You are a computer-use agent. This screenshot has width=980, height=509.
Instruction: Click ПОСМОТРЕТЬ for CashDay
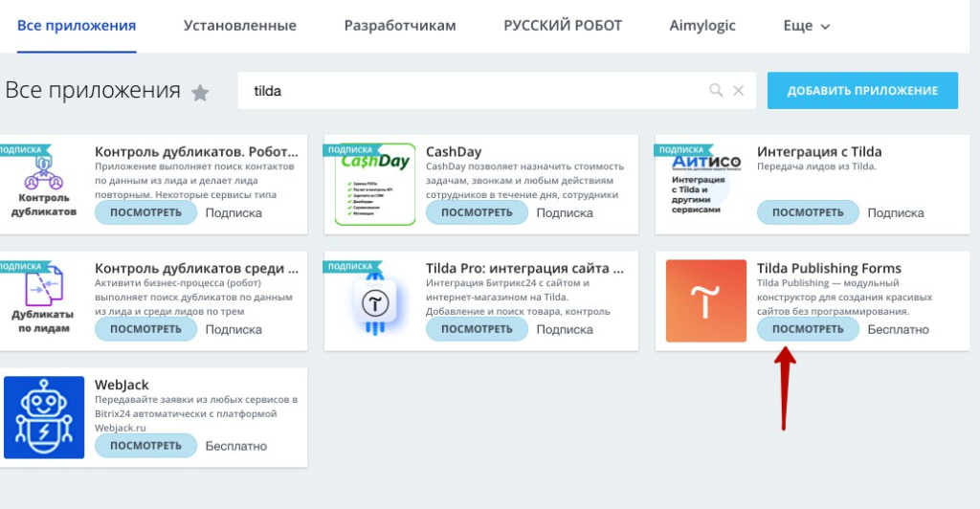[477, 212]
